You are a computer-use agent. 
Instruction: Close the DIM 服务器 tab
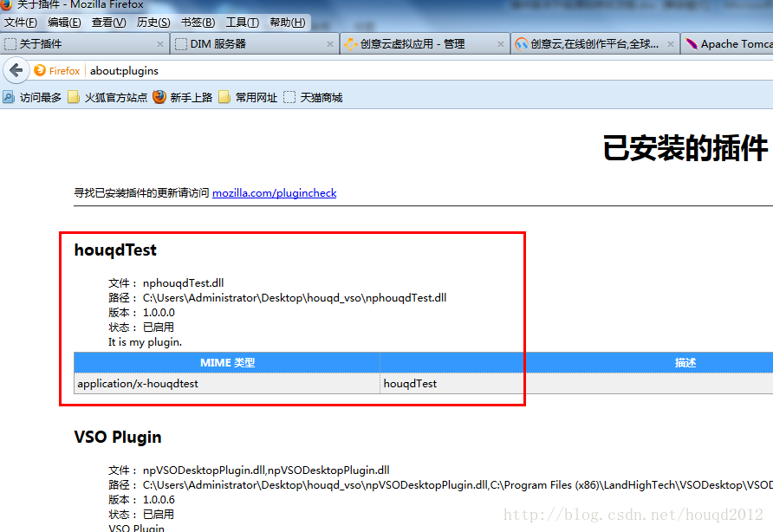(330, 44)
